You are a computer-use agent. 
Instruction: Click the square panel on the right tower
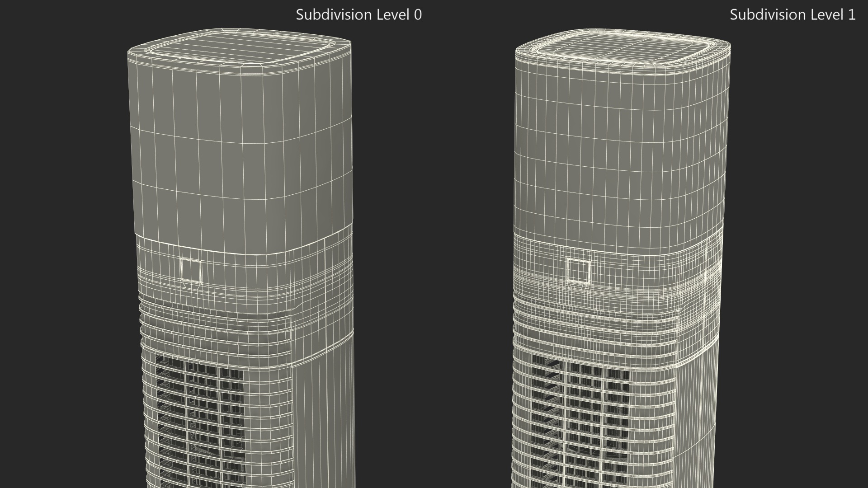click(578, 270)
